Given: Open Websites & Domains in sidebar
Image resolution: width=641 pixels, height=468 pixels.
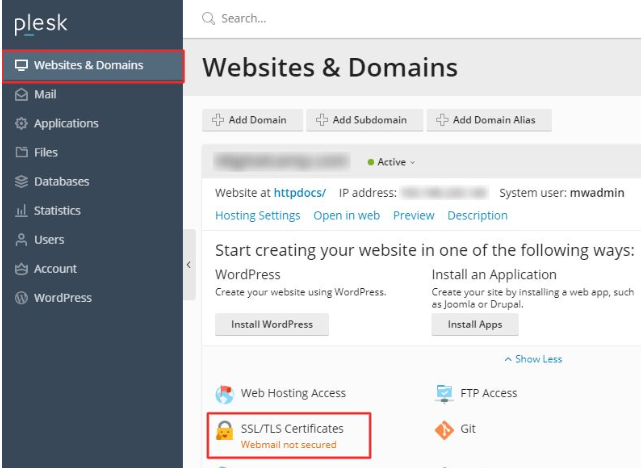Looking at the screenshot, I should [x=93, y=66].
